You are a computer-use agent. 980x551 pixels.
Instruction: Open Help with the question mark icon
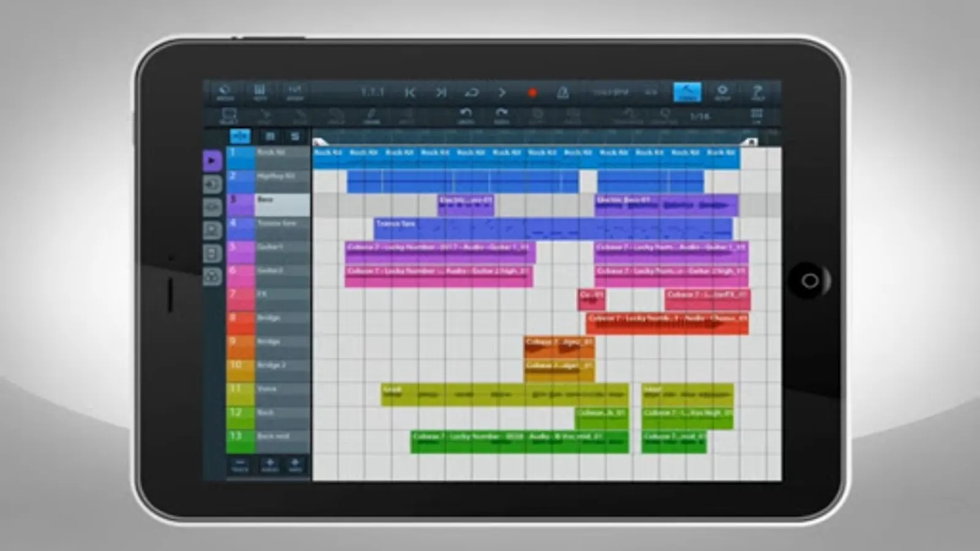(x=758, y=92)
